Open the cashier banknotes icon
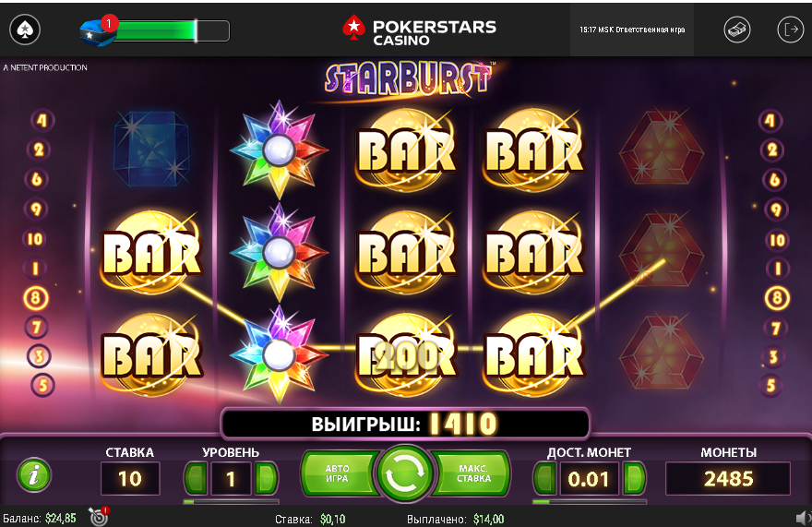 tap(737, 30)
